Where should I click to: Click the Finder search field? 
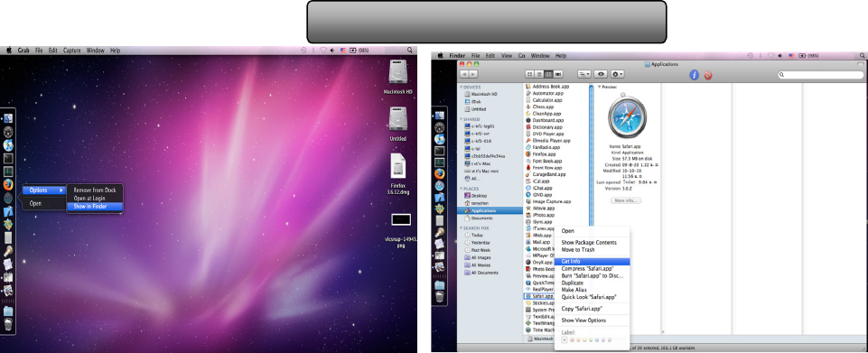click(821, 75)
